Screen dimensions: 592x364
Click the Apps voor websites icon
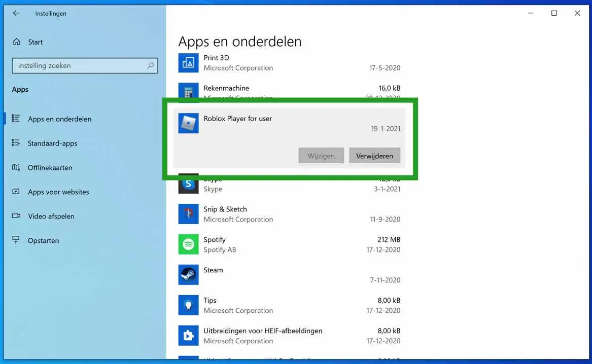coord(16,192)
